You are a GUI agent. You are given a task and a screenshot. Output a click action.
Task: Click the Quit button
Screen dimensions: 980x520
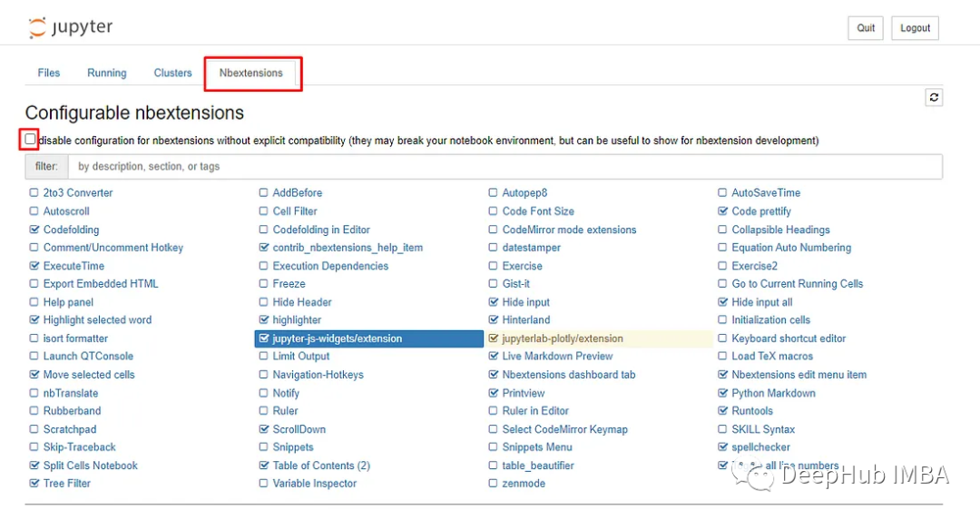pyautogui.click(x=866, y=27)
